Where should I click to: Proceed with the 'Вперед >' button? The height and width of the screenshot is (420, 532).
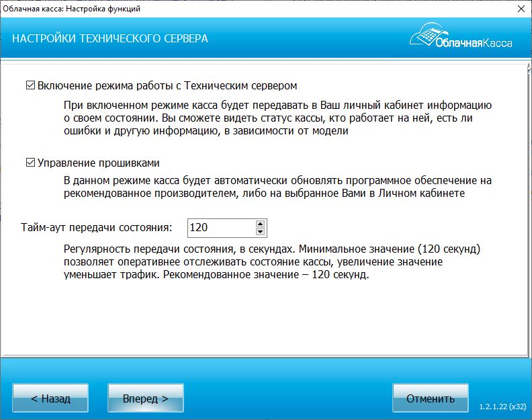[x=145, y=398]
